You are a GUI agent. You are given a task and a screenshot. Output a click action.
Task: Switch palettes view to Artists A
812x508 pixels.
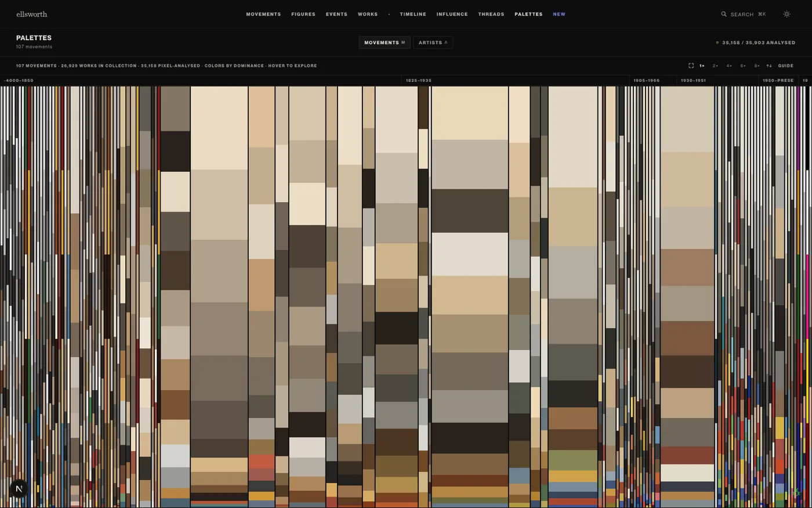433,42
